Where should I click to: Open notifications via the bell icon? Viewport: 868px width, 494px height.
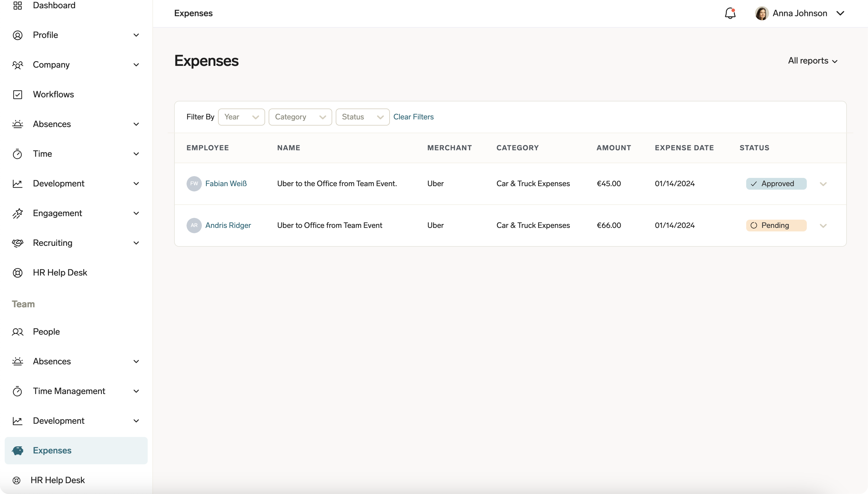point(730,13)
